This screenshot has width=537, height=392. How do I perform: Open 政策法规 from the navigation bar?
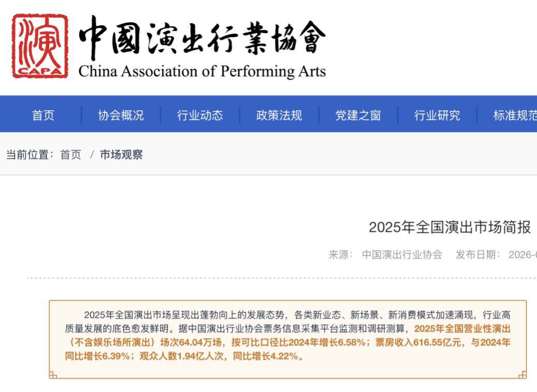coord(279,115)
